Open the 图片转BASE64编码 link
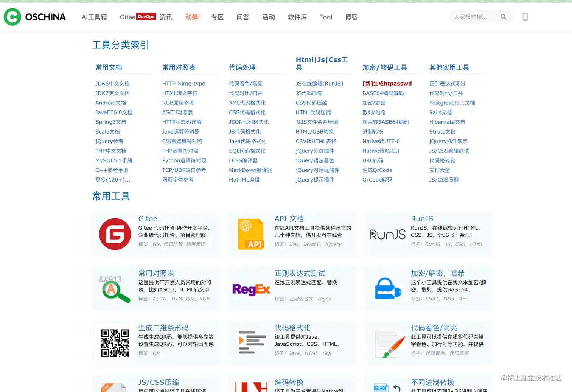Viewport: 572px width, 392px height. [x=385, y=122]
